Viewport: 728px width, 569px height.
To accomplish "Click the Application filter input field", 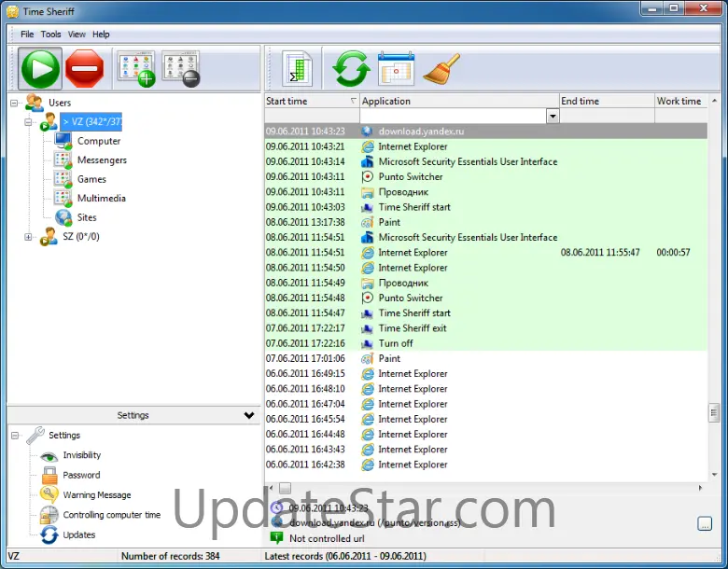I will pyautogui.click(x=454, y=116).
